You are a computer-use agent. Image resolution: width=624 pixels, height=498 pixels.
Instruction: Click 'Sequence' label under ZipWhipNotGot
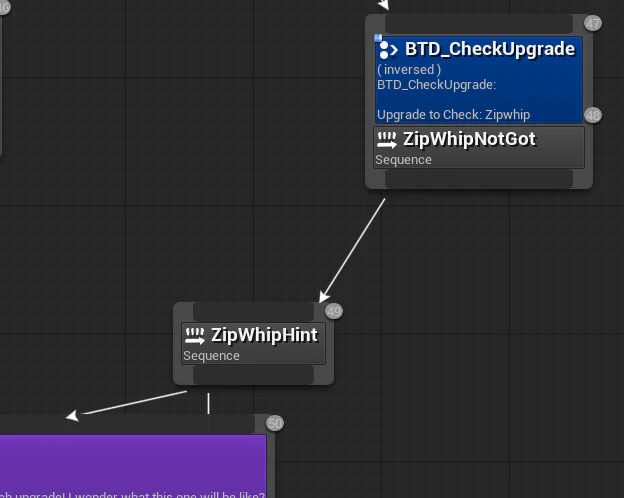[403, 160]
